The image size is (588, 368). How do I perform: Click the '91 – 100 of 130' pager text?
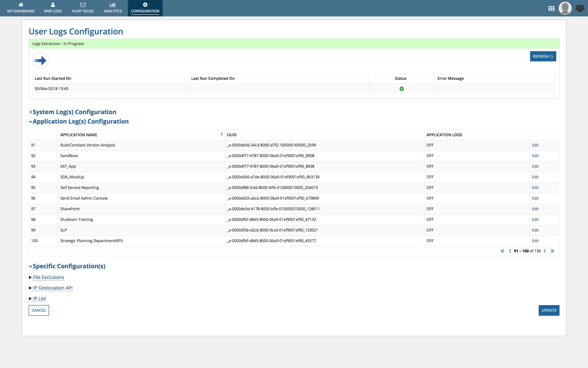click(527, 251)
